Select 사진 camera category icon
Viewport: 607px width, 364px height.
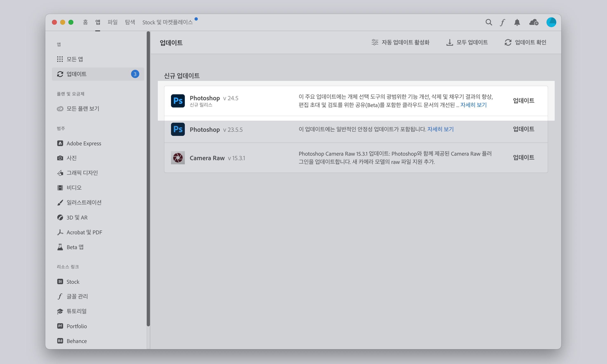tap(60, 158)
